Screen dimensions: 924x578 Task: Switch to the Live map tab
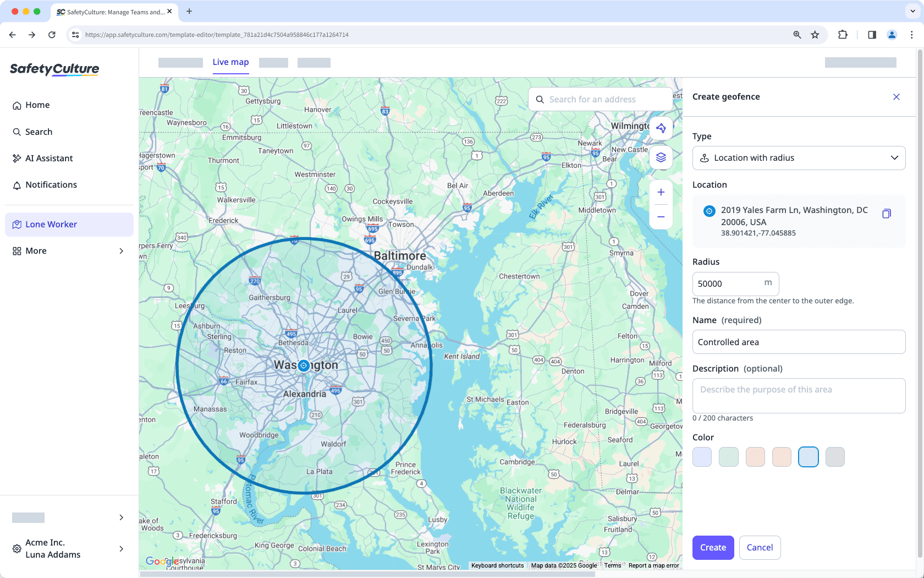pos(230,62)
